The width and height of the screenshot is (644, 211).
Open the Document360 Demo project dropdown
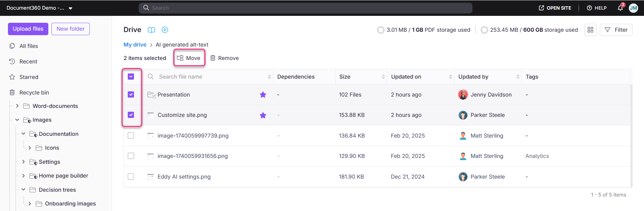coord(70,8)
